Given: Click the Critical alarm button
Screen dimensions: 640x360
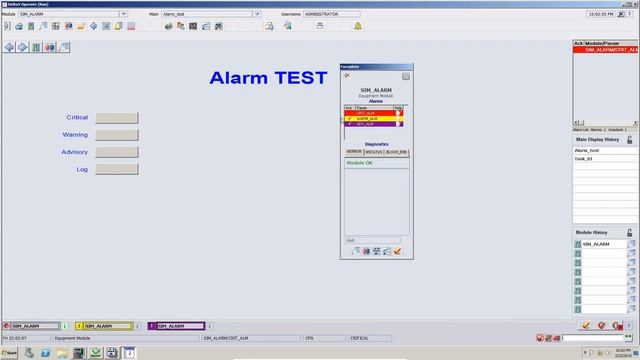Looking at the screenshot, I should (117, 118).
